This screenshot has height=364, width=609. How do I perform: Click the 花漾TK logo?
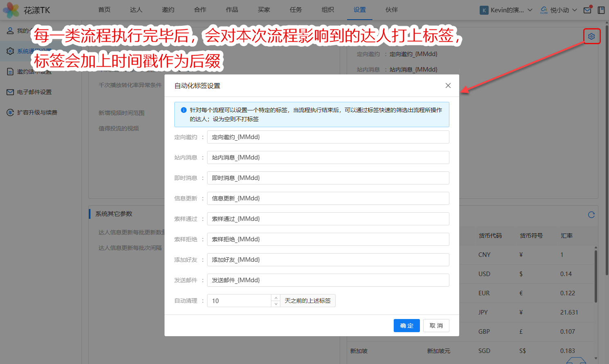click(x=27, y=10)
